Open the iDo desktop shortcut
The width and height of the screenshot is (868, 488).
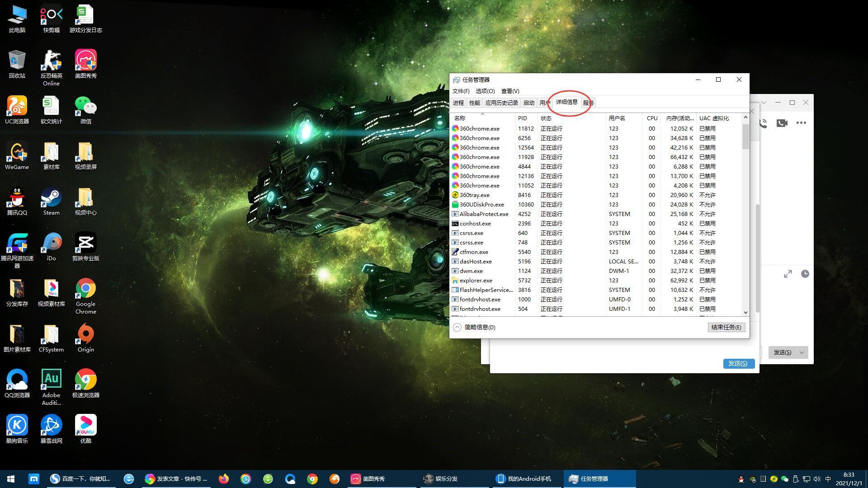point(51,247)
